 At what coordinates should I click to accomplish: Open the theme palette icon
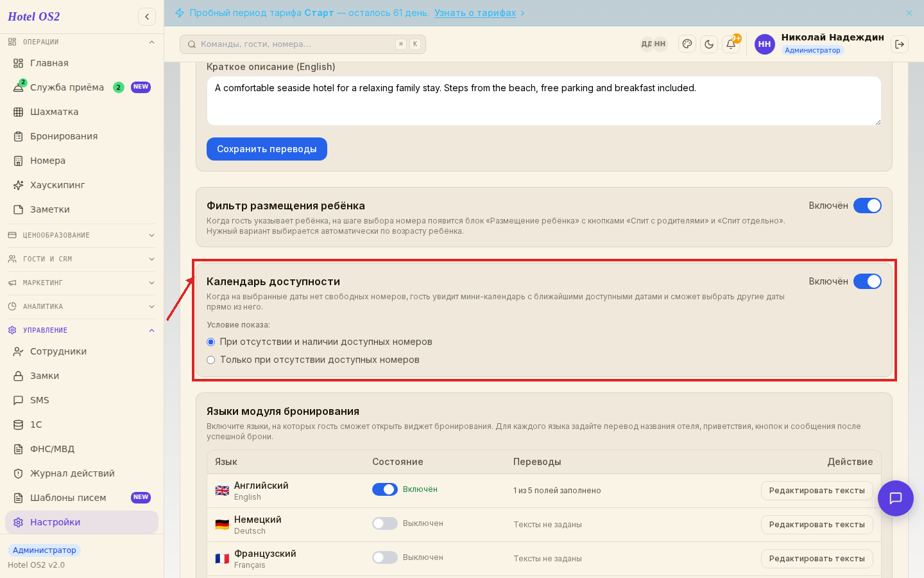[687, 44]
